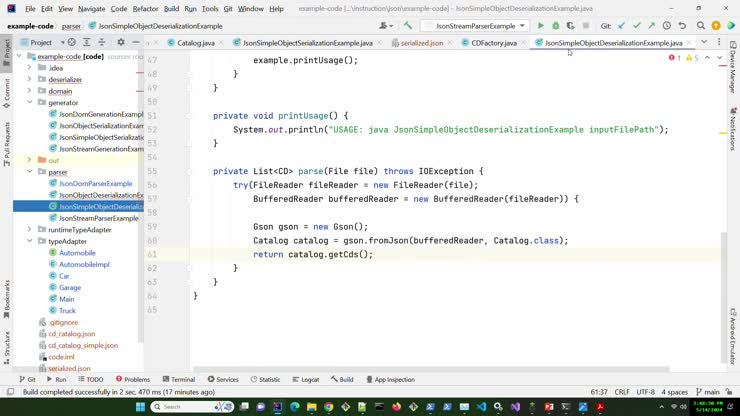
Task: Click the Build project hammer icon
Action: 407,25
